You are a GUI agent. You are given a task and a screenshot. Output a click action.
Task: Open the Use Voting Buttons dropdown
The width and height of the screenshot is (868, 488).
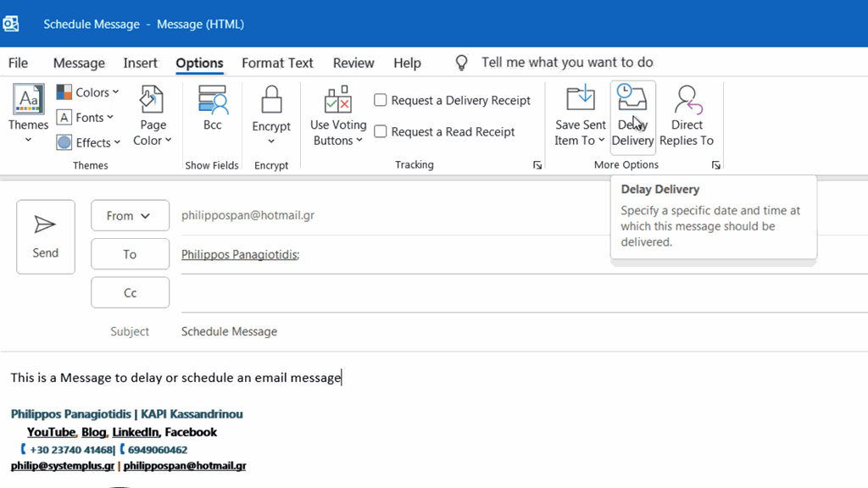coord(337,119)
